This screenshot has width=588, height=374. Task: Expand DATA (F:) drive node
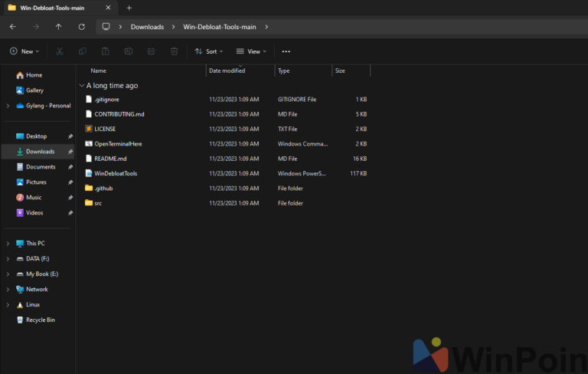(x=8, y=259)
